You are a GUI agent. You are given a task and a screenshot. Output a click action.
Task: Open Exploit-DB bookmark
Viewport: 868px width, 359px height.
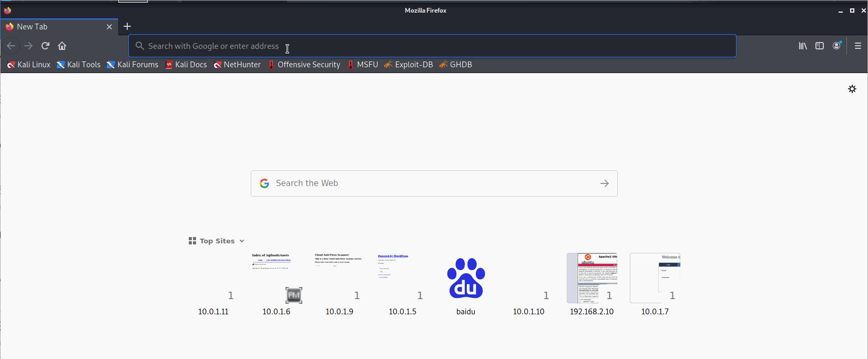pyautogui.click(x=409, y=65)
